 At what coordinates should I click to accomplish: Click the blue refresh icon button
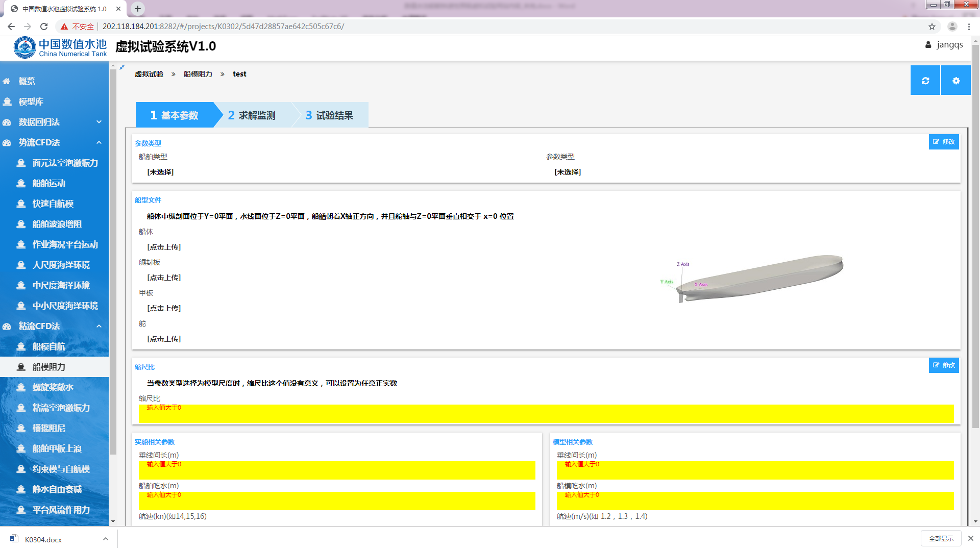tap(925, 81)
